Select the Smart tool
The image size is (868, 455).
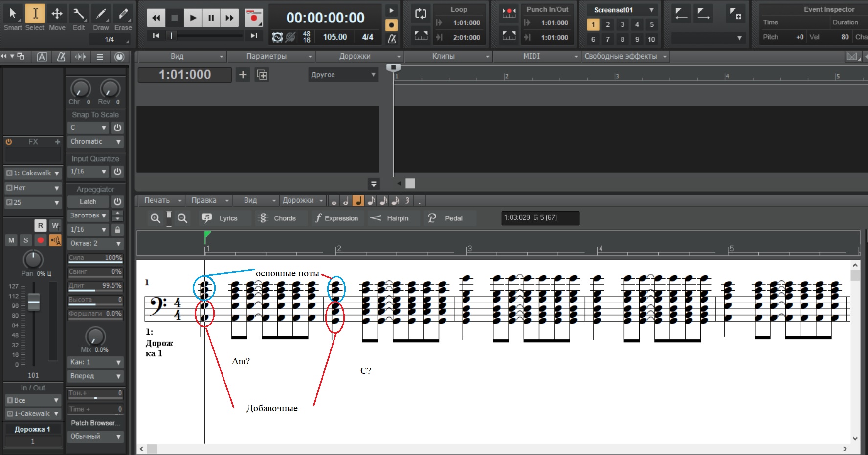(x=13, y=18)
